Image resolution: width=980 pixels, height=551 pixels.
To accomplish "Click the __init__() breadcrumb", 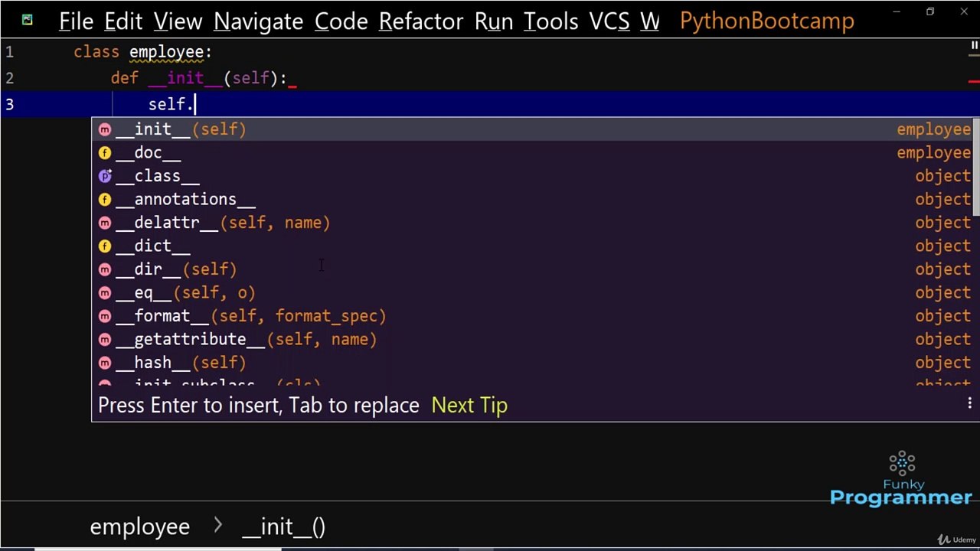I will coord(283,527).
